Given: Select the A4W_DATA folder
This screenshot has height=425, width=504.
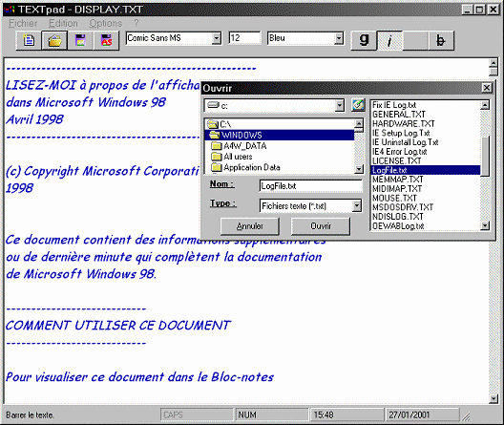Looking at the screenshot, I should point(280,146).
